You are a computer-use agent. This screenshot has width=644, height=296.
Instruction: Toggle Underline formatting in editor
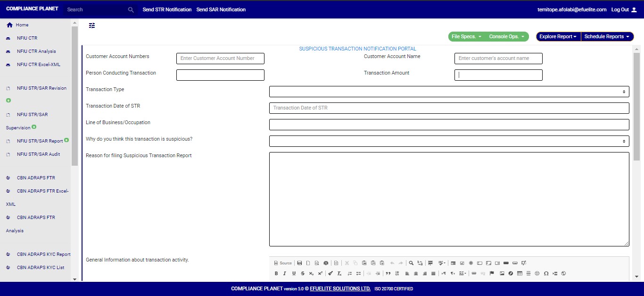(x=294, y=273)
